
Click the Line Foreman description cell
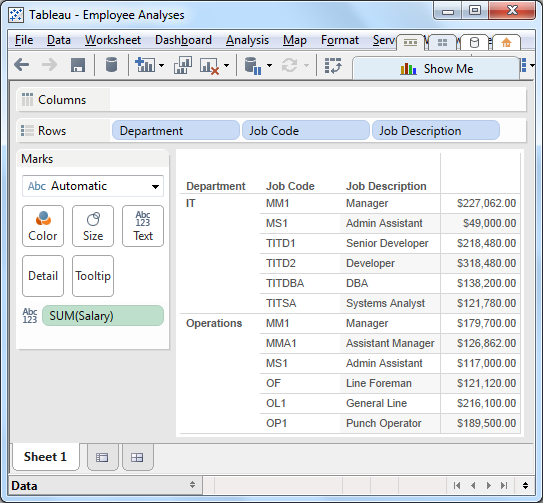click(379, 383)
